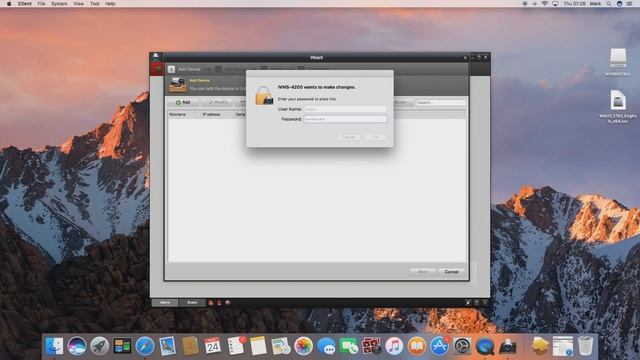Open Photos from the Dock
Viewport: 640px width, 360px height.
[x=304, y=346]
